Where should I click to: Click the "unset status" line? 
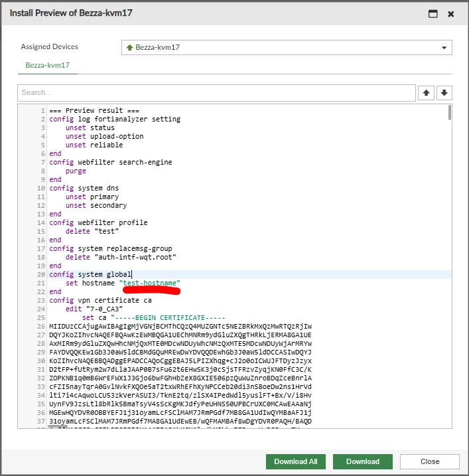coord(90,128)
